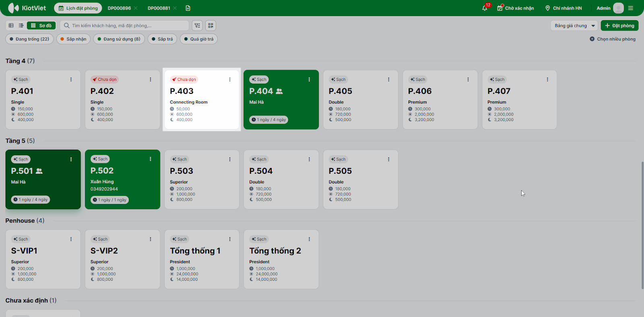
Task: Open the new document tab icon
Action: (188, 8)
